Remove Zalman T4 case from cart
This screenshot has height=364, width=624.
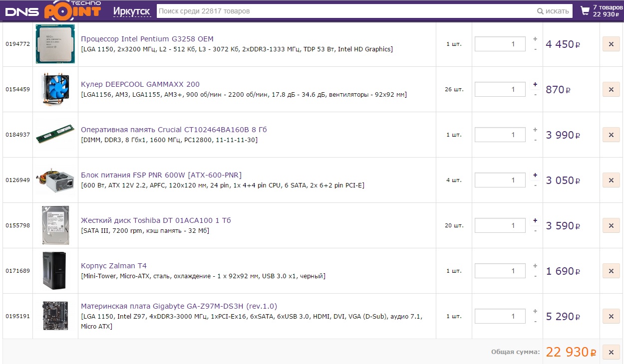coord(611,271)
